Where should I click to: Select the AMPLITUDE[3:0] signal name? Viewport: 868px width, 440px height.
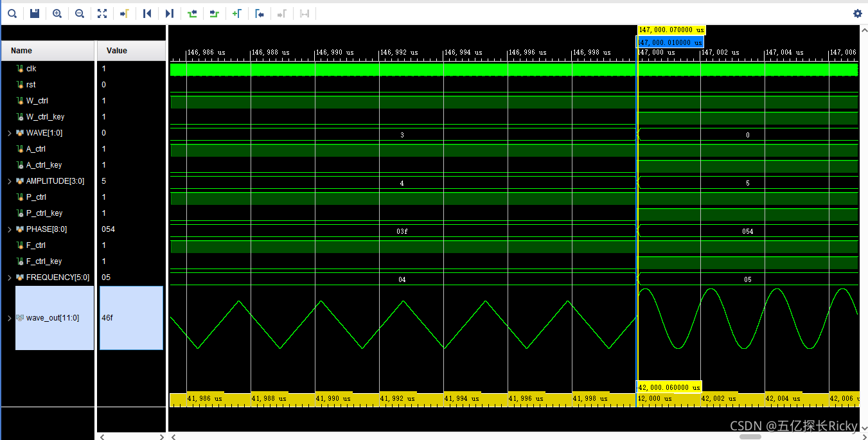(55, 181)
